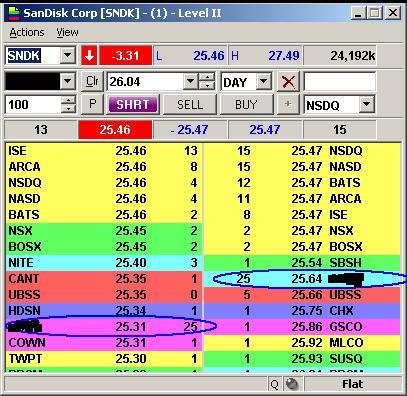The height and width of the screenshot is (396, 407).
Task: Click the gray status light ball icon
Action: coord(292,384)
